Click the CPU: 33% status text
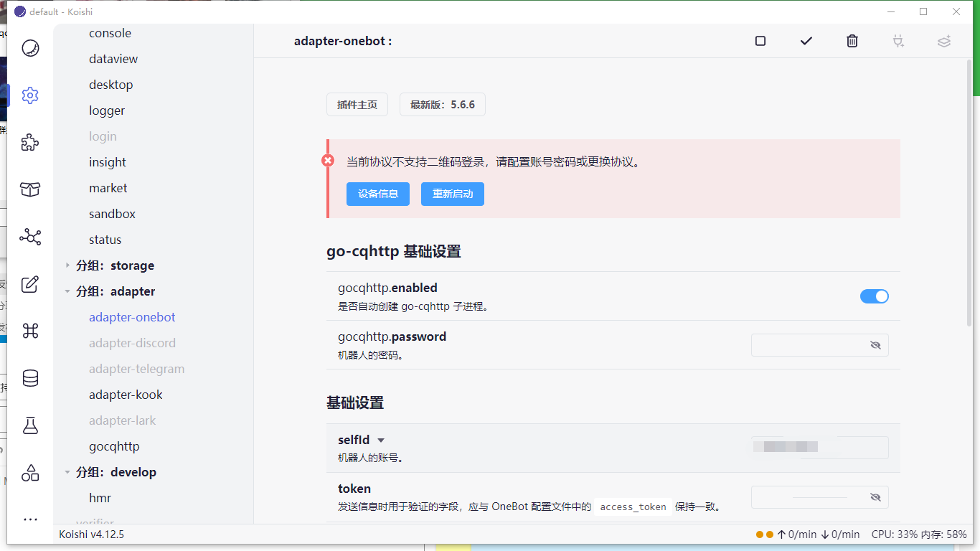 tap(895, 534)
